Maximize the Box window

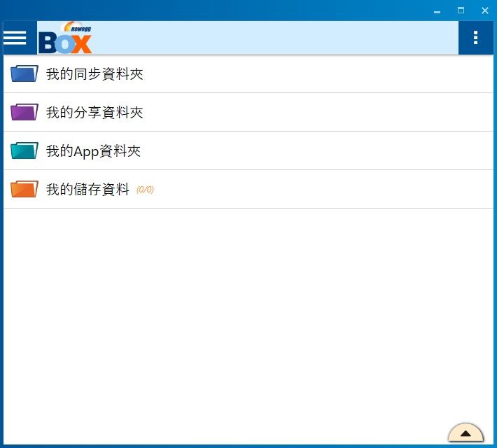click(x=461, y=10)
